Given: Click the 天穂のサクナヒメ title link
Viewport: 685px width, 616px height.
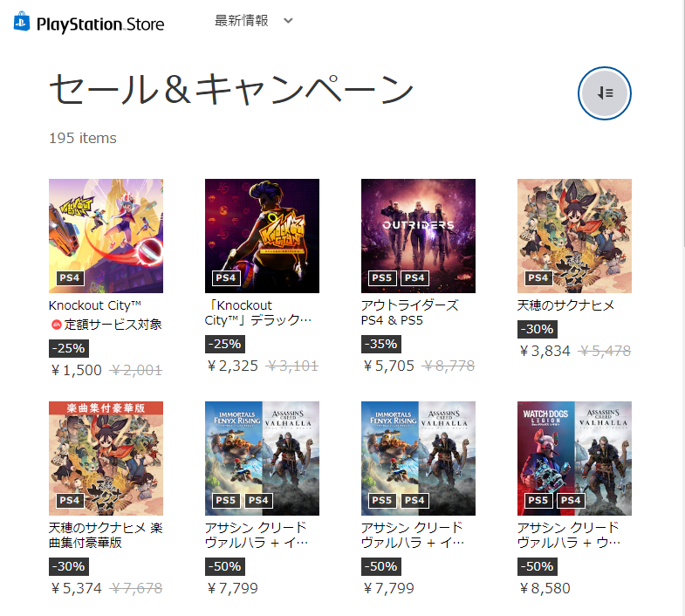Looking at the screenshot, I should (x=565, y=305).
